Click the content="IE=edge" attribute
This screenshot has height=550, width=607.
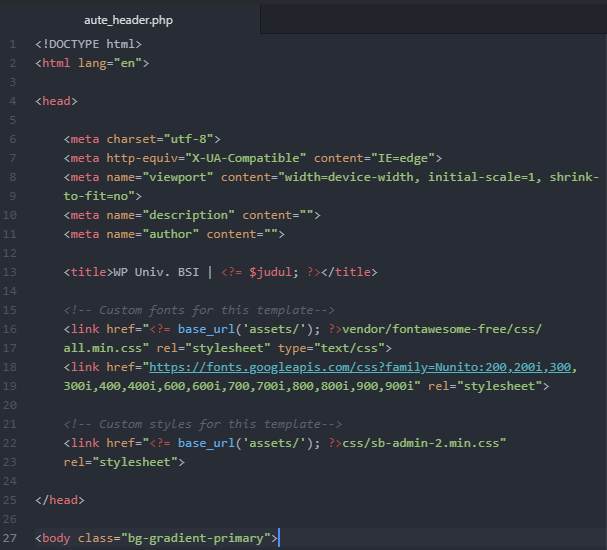(x=374, y=158)
